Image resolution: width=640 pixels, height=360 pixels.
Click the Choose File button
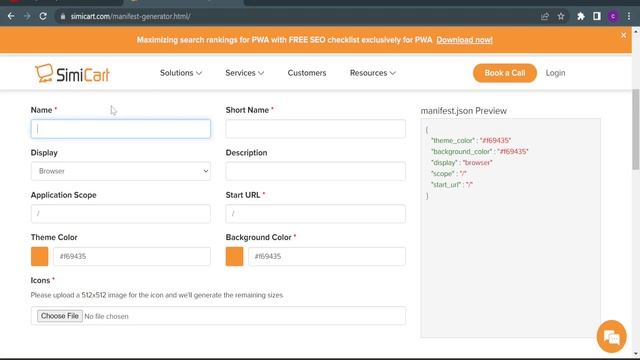click(60, 316)
